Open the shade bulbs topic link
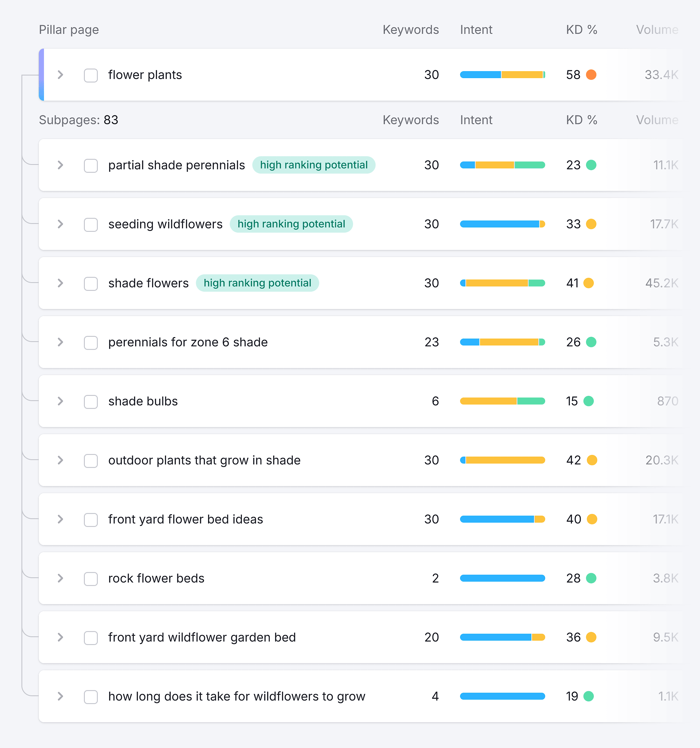Image resolution: width=700 pixels, height=748 pixels. pos(142,401)
